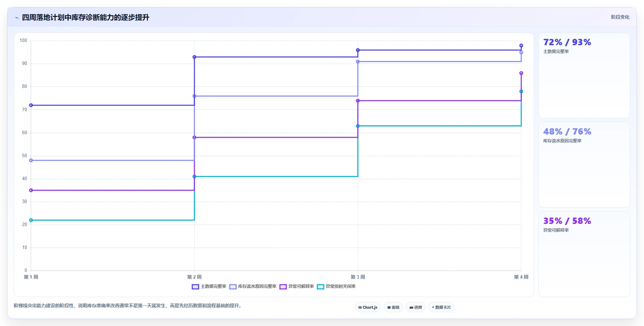Click the 库存流水原因完整率 point at 第 1 周
The image size is (644, 326).
point(31,160)
